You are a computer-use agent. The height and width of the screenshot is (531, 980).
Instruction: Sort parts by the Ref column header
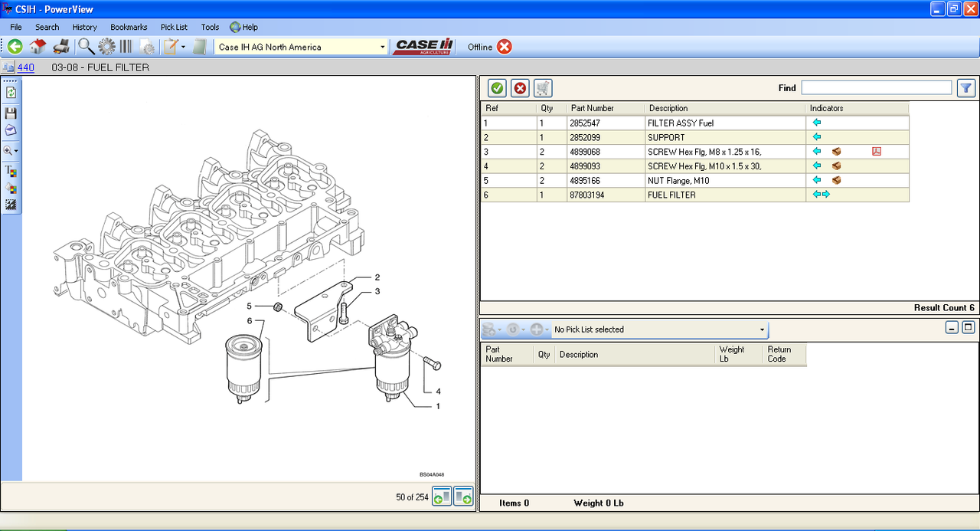pyautogui.click(x=508, y=108)
